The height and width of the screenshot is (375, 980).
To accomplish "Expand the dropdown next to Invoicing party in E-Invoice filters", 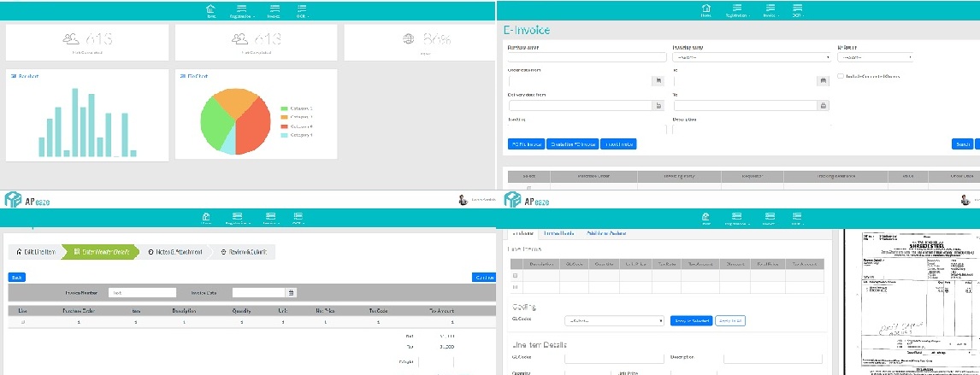I will [x=874, y=57].
